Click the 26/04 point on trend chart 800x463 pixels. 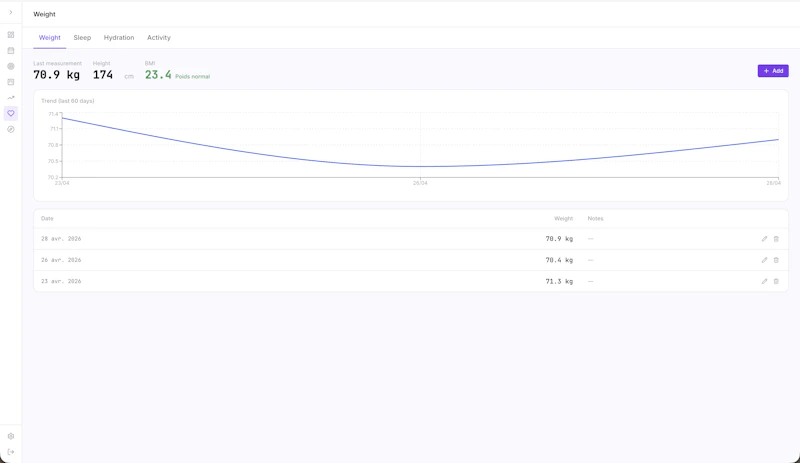[420, 166]
